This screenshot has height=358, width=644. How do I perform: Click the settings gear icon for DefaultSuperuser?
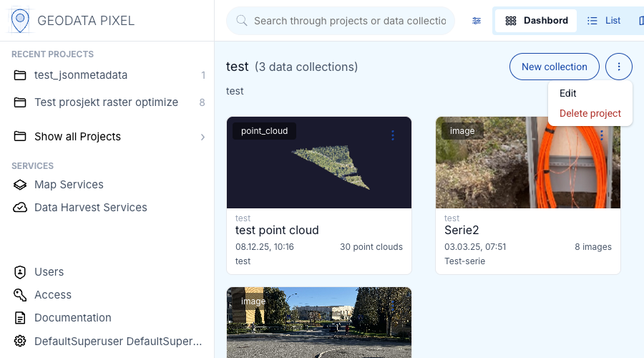(20, 341)
